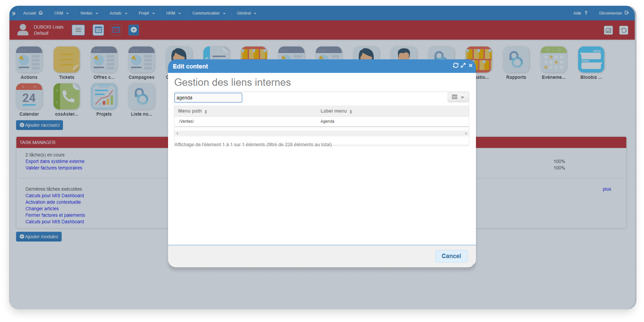The height and width of the screenshot is (322, 644).
Task: Open the Rapports shortcut icon
Action: (x=516, y=60)
